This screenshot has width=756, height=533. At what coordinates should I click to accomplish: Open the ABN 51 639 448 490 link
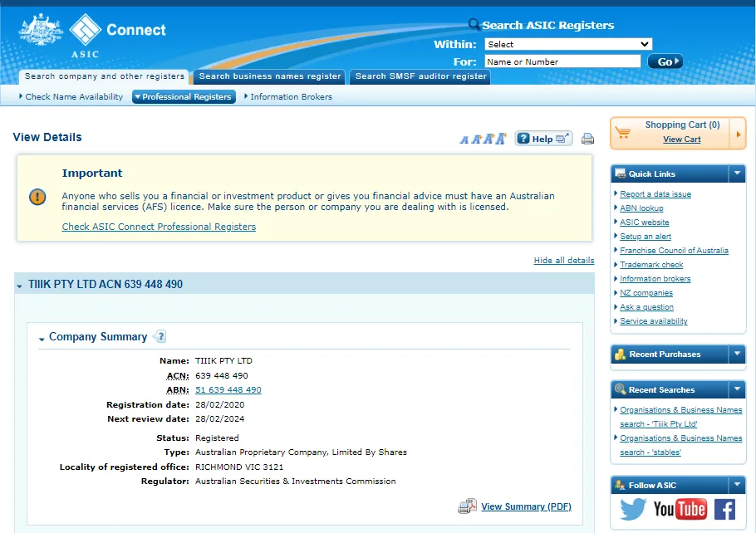tap(228, 390)
